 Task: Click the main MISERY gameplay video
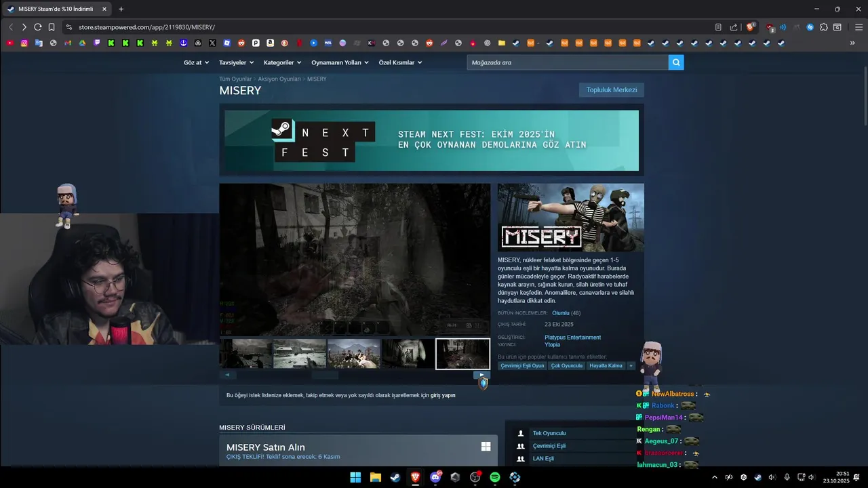click(x=355, y=260)
